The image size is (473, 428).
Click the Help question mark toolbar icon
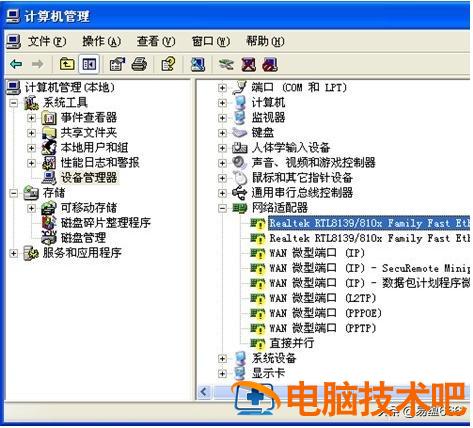(168, 64)
